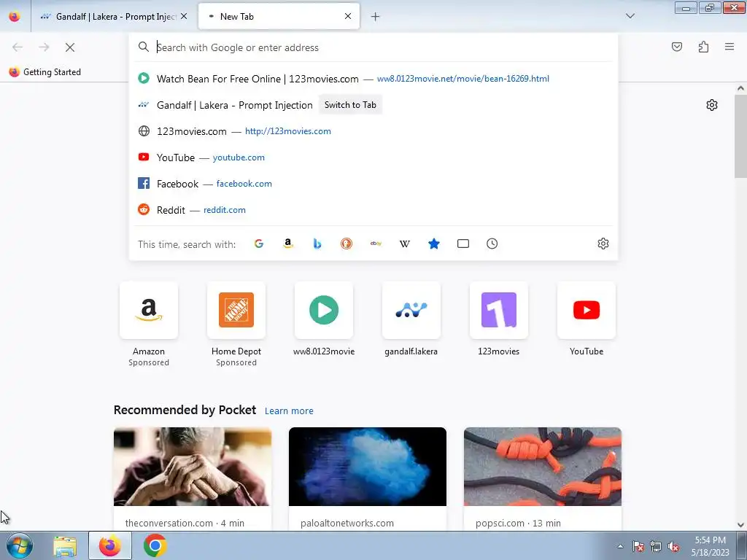Search this time with Amazon icon
Screen dimensions: 747x560
(x=287, y=244)
